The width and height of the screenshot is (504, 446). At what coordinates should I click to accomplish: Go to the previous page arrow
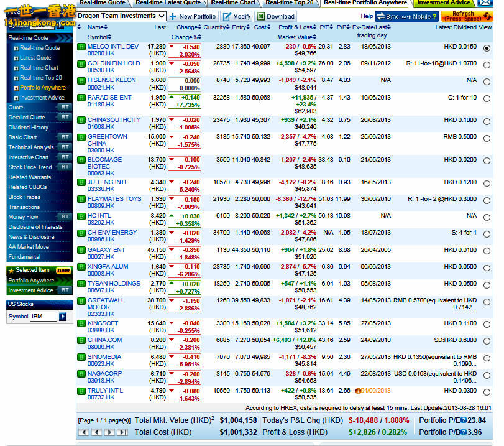point(96,432)
